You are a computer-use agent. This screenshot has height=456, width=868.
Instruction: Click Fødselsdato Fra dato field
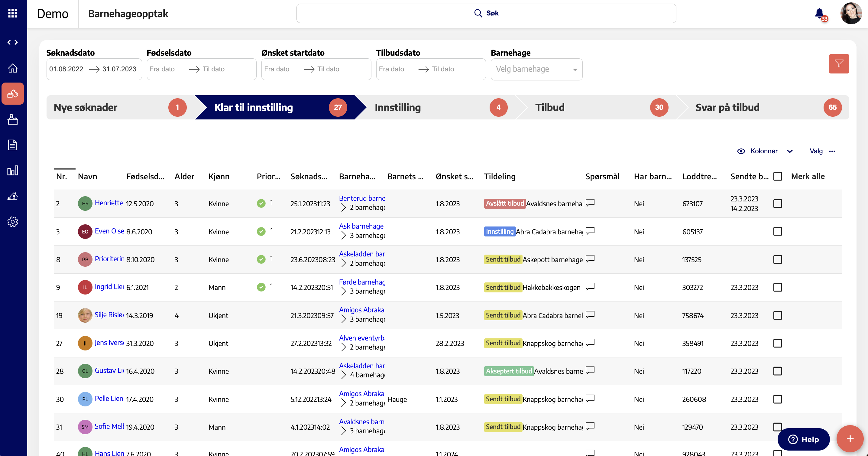167,69
